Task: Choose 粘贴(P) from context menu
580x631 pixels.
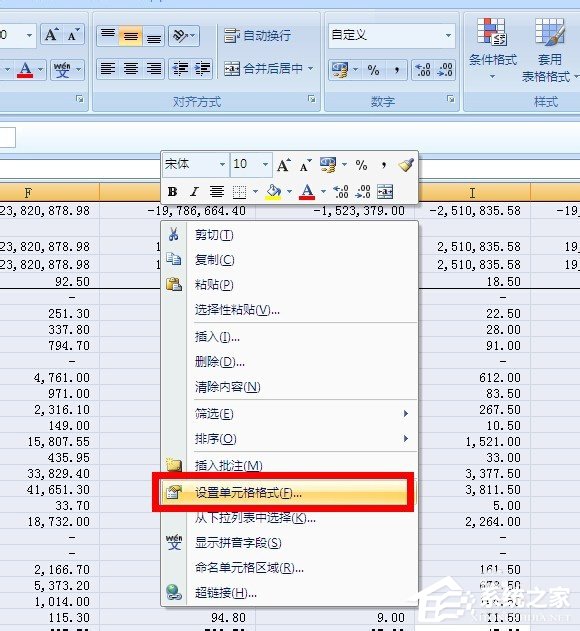Action: [289, 285]
